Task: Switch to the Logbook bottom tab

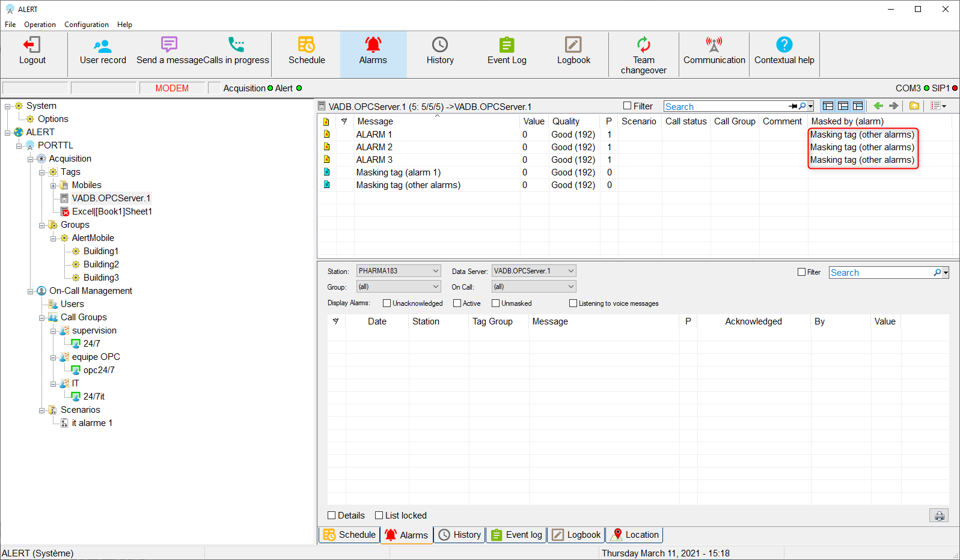Action: tap(576, 535)
